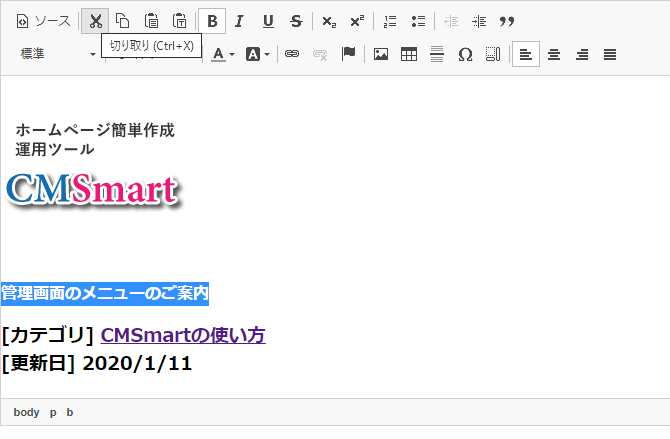Insert a horizontal line

tap(437, 54)
